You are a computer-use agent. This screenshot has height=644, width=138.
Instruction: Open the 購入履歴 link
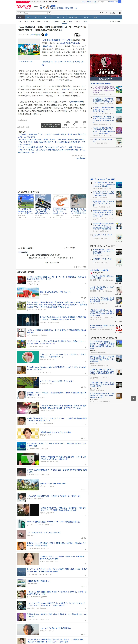(112, 13)
